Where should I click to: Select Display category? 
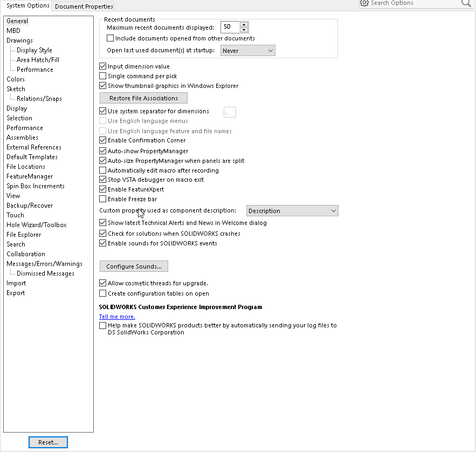click(17, 108)
